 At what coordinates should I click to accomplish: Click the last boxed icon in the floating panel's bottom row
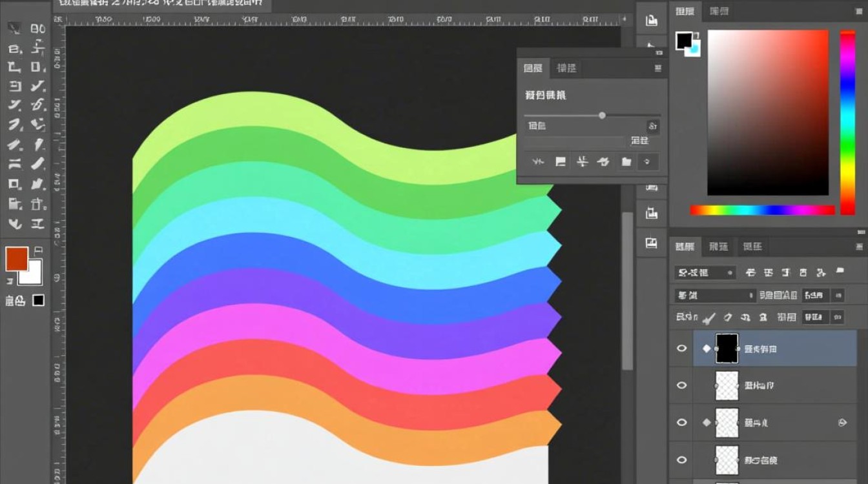click(648, 162)
